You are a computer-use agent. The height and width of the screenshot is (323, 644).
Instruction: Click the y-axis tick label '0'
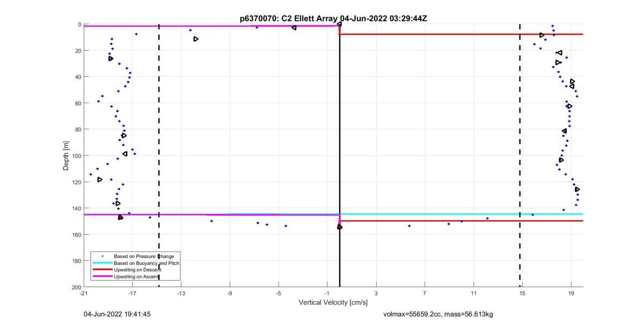[x=79, y=25]
